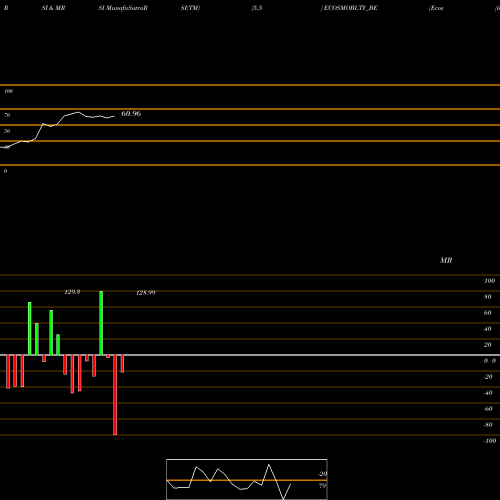This screenshot has height=500, width=500.
Task: Open the mini line chart thumbnail
Action: (247, 479)
